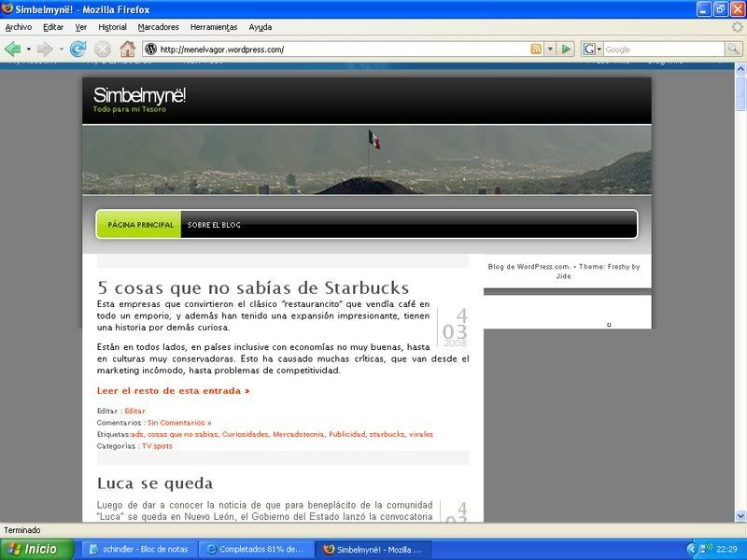Open the 'Luca se queda' post title
The image size is (747, 560).
(155, 483)
